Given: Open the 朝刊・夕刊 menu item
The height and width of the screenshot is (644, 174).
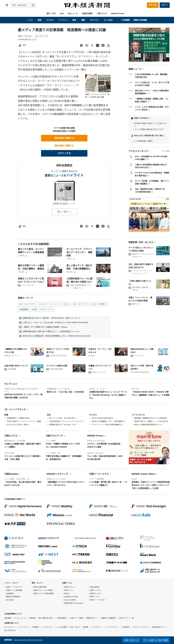Looking at the screenshot, I should tap(51, 14).
